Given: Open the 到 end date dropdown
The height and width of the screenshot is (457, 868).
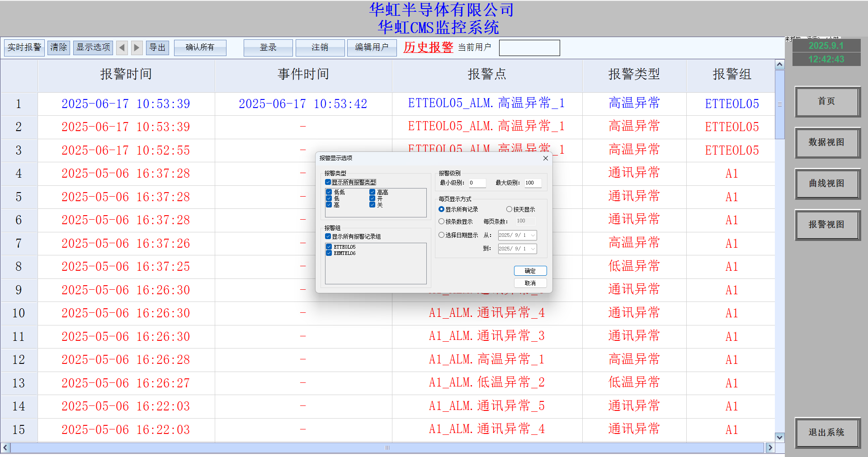Looking at the screenshot, I should click(x=533, y=249).
